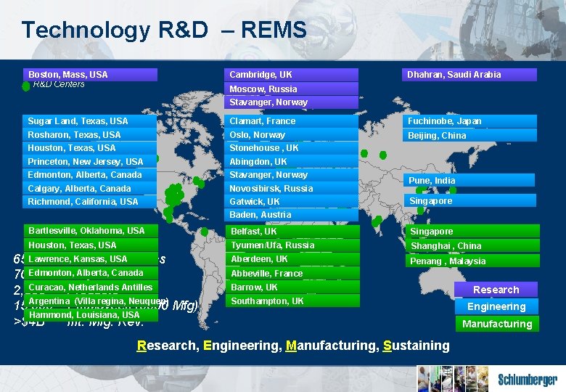
Task: Click the green R&D Centers legend dot
Action: click(x=25, y=86)
